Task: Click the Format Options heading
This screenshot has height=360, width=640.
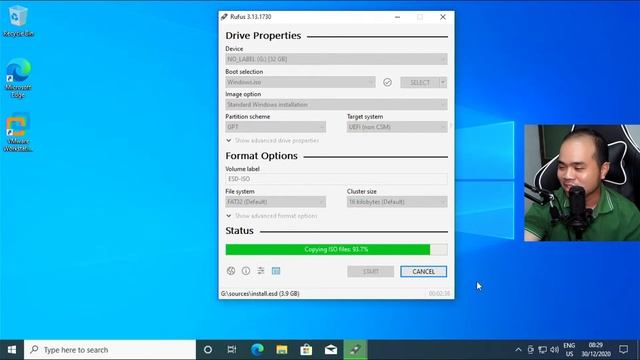Action: (x=261, y=156)
